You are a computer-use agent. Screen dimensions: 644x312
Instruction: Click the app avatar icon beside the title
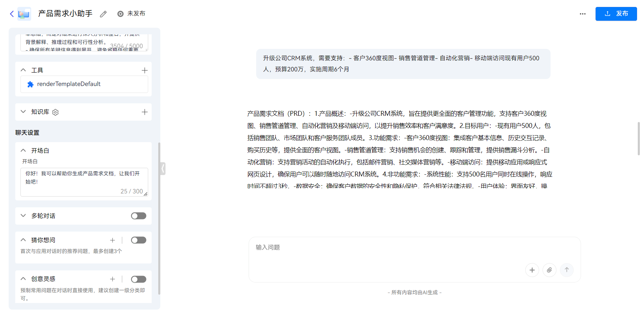[x=24, y=14]
